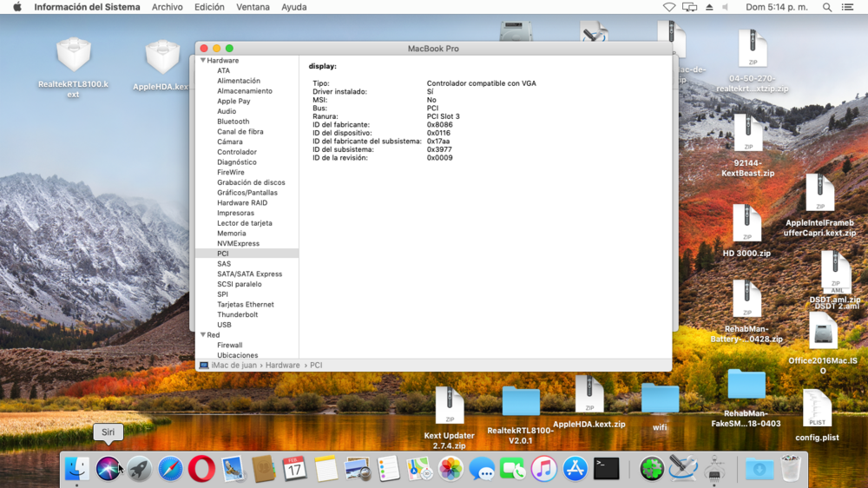Open the Wi-Fi status menu

pos(669,7)
